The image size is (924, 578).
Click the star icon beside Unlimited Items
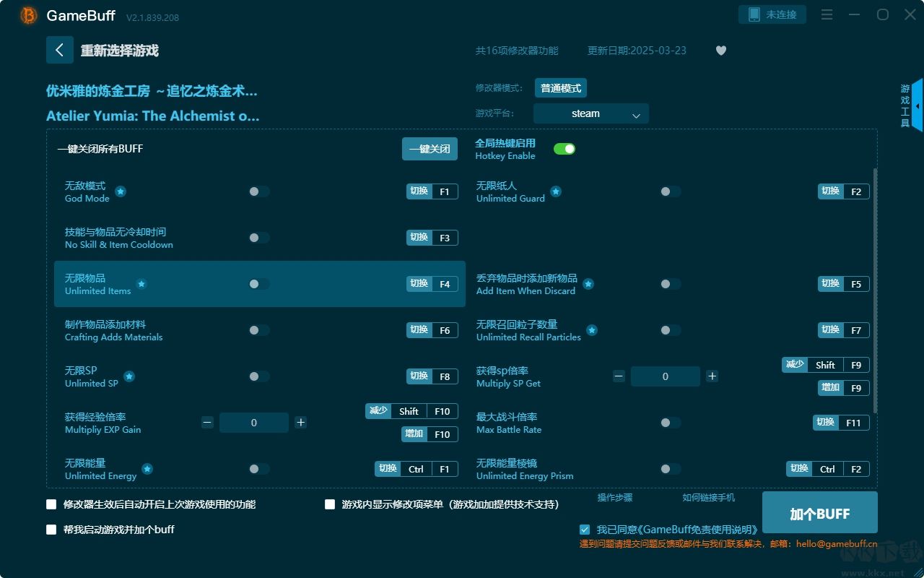[141, 284]
